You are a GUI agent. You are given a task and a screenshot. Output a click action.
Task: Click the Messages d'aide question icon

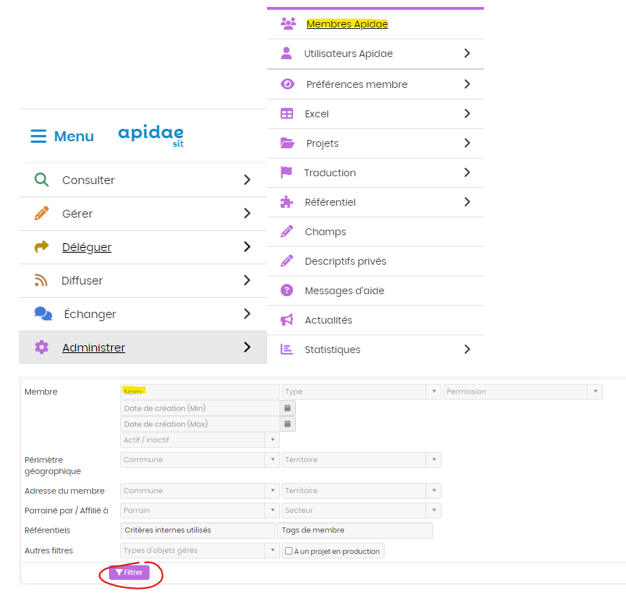click(x=287, y=290)
